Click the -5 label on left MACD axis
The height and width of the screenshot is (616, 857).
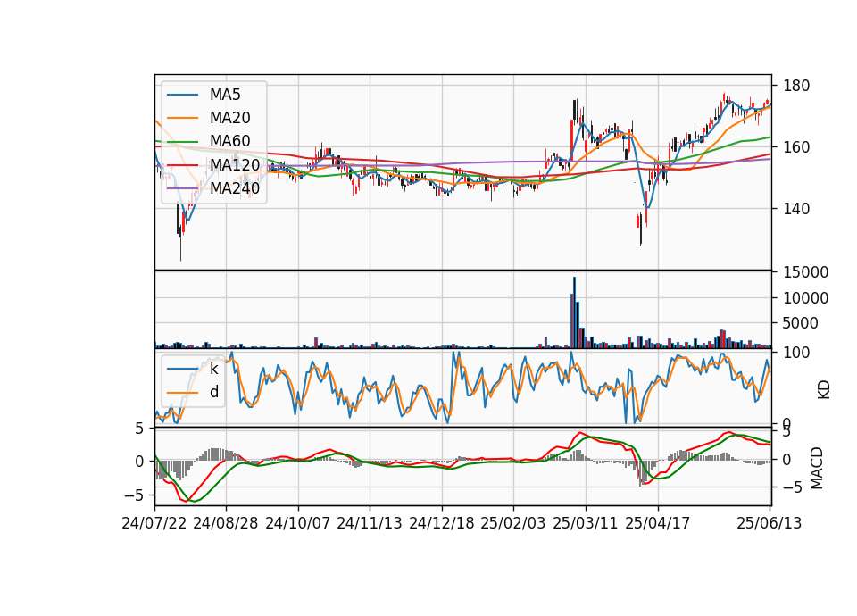pos(134,495)
